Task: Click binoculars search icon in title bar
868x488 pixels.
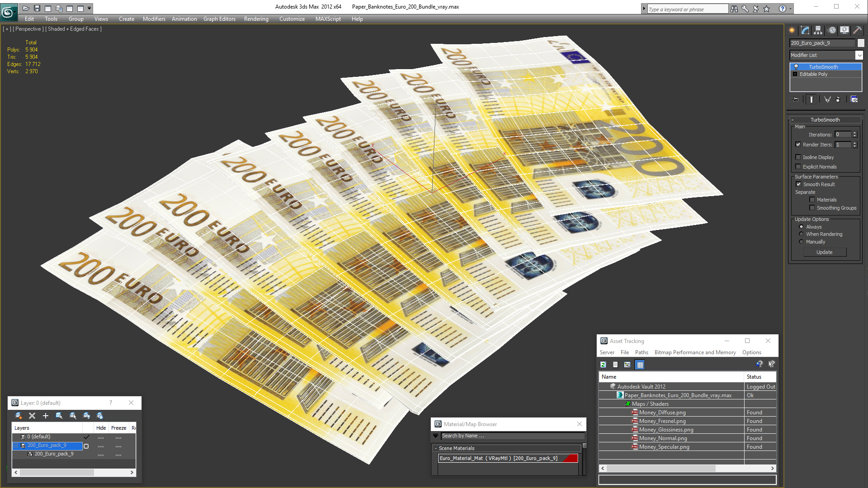Action: click(734, 9)
